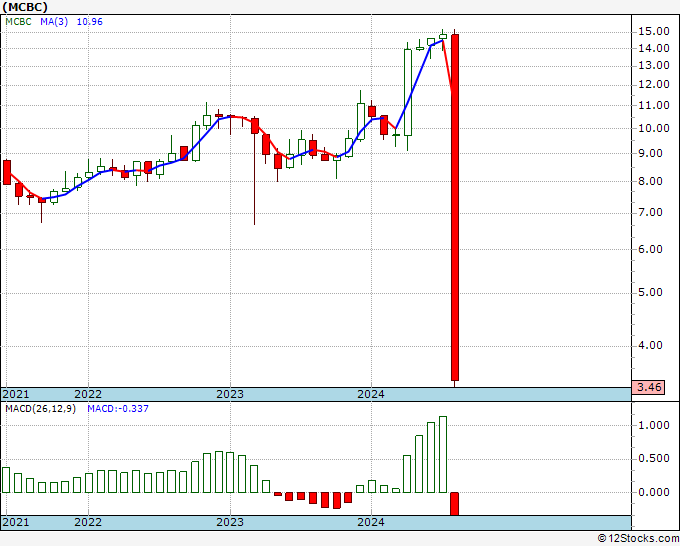Screen dimensions: 680x546
Task: Click the 8.00 price axis label
Action: [651, 182]
